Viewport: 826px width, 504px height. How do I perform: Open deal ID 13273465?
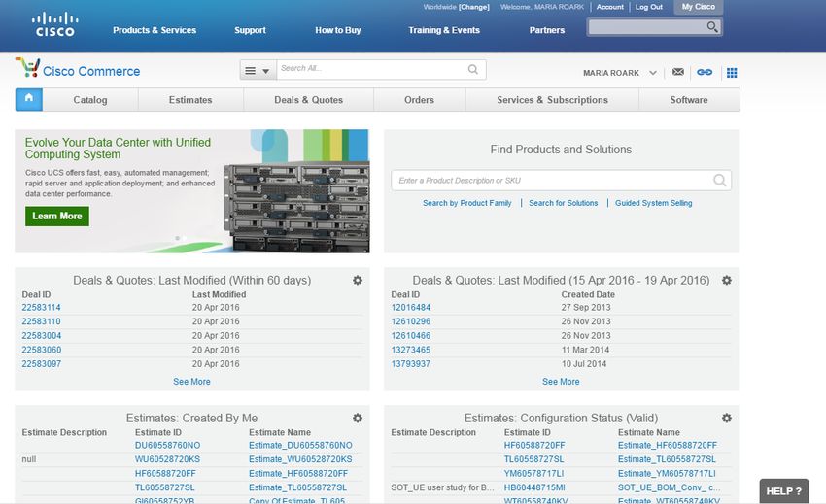[x=411, y=350]
